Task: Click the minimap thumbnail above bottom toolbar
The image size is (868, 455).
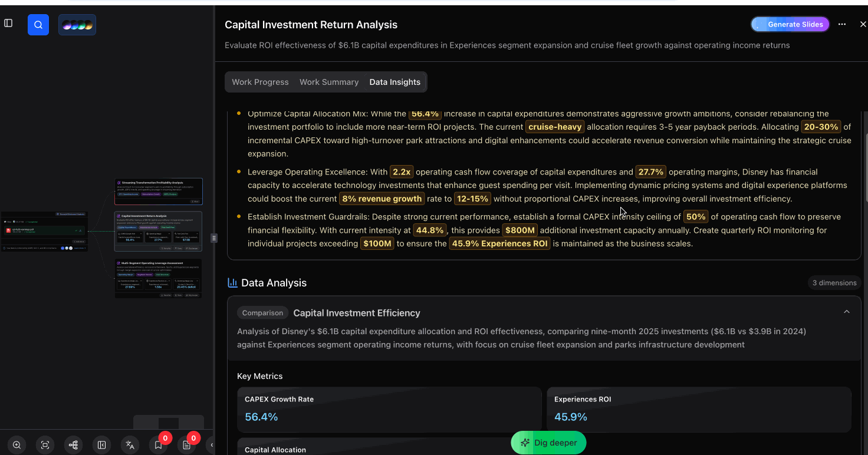Action: click(x=169, y=423)
